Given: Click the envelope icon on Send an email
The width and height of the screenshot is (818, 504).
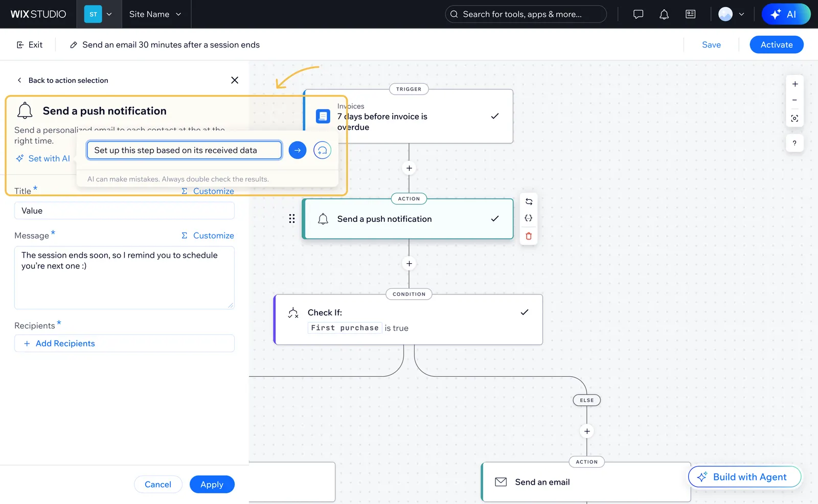Looking at the screenshot, I should [501, 482].
